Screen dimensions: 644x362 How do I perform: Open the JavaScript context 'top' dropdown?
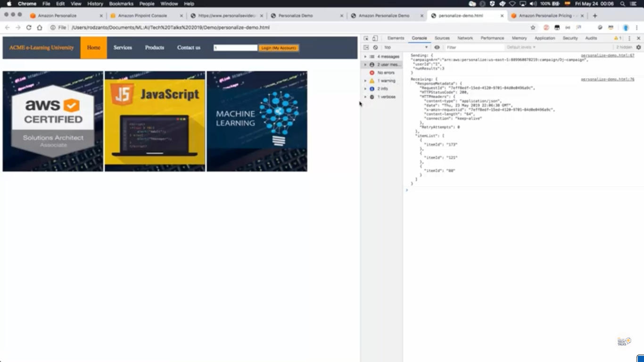[405, 48]
